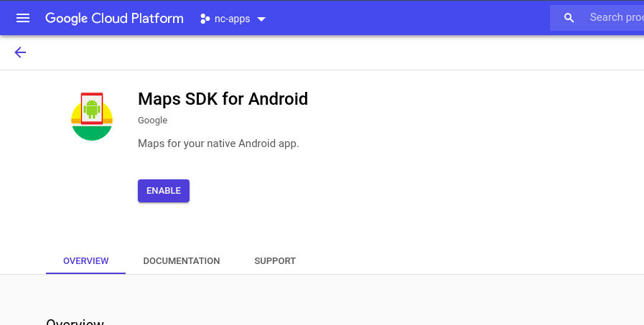Go back using the arrow icon
Screen dimensions: 644x325
(x=20, y=52)
